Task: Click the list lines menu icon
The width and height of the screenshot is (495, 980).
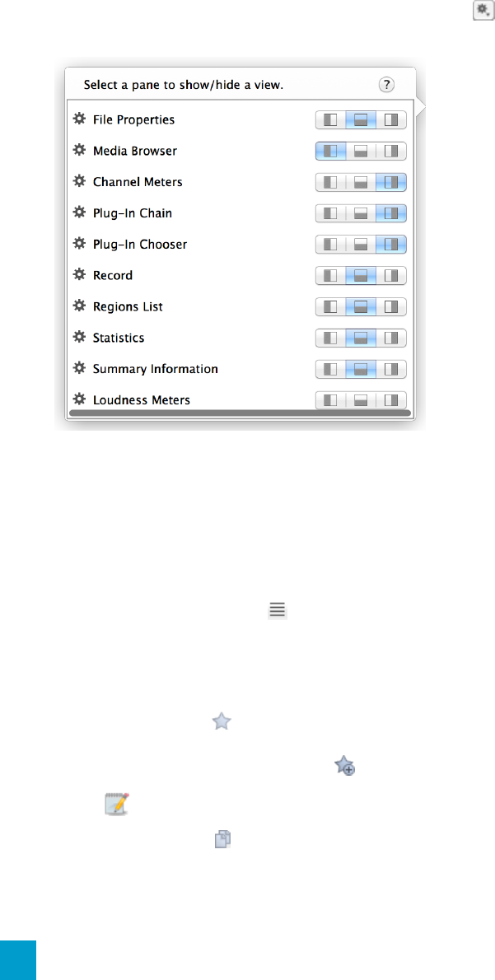Action: point(278,610)
